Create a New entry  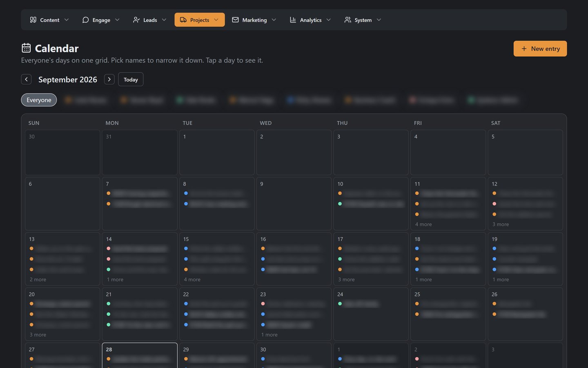pyautogui.click(x=540, y=49)
